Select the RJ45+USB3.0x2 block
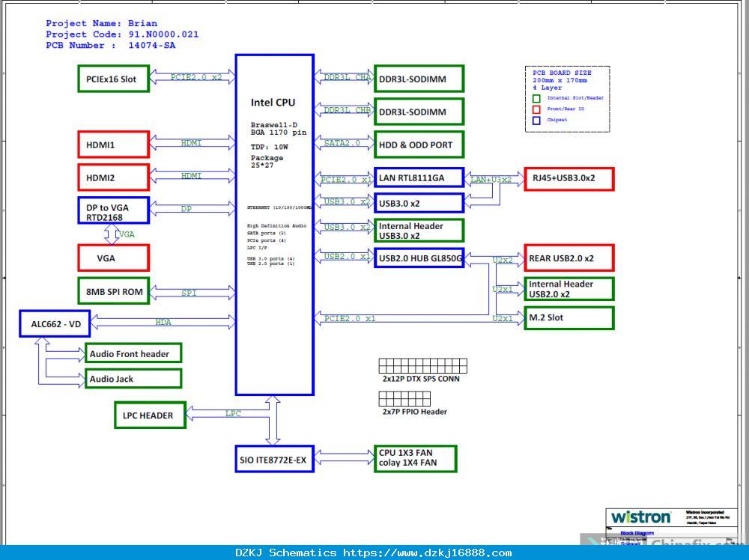The height and width of the screenshot is (560, 749). [x=569, y=178]
